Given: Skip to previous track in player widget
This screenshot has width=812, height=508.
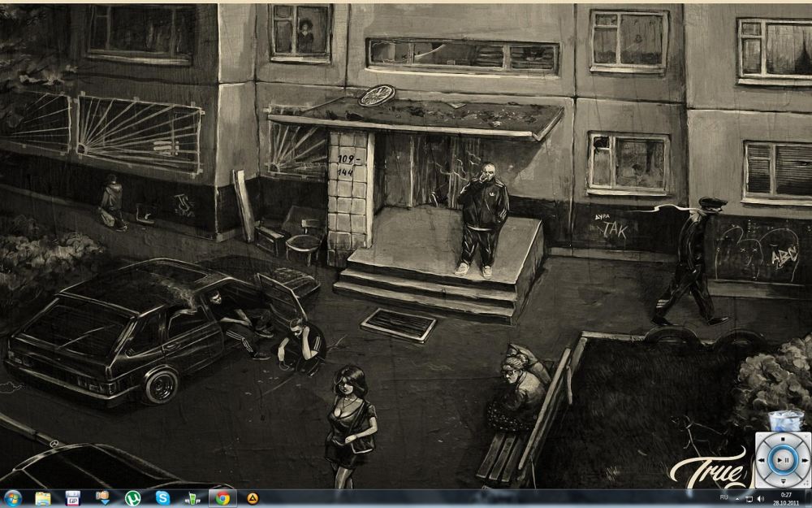Looking at the screenshot, I should point(762,460).
